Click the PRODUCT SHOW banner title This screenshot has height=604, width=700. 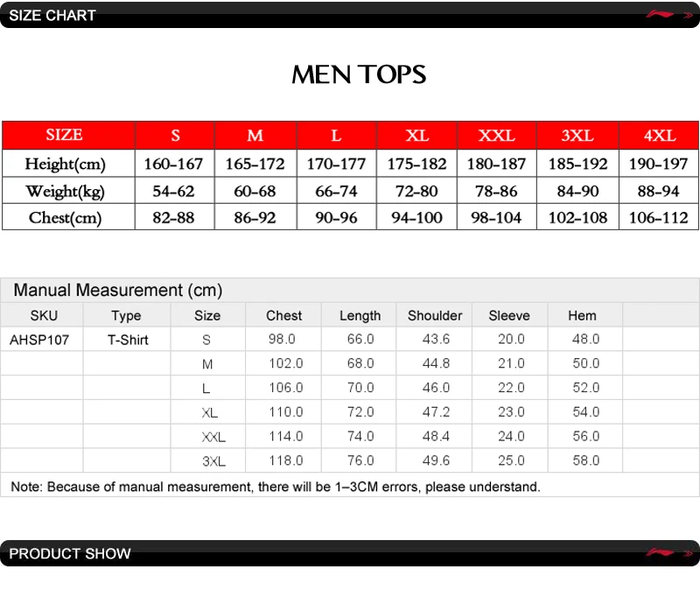pyautogui.click(x=70, y=553)
